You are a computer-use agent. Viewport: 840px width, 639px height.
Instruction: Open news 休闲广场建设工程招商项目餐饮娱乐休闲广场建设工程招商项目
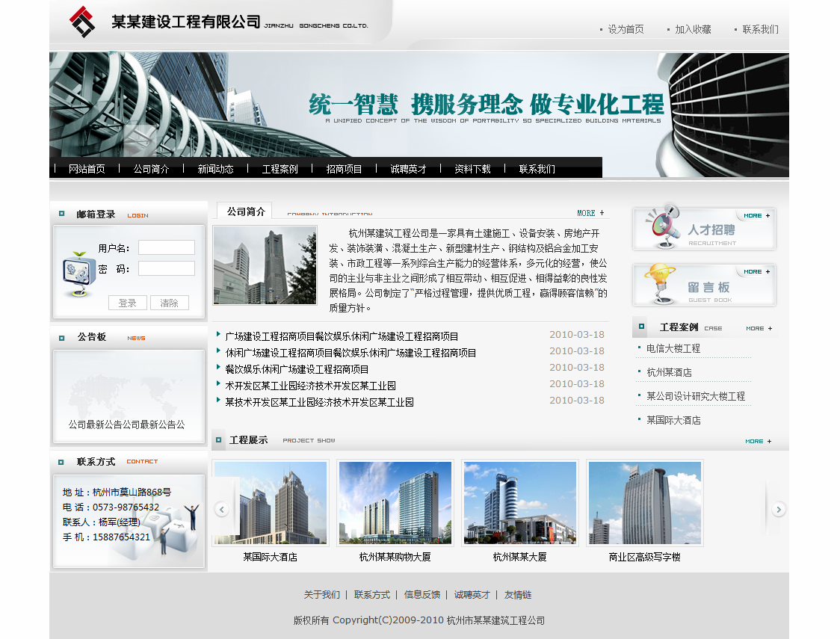[350, 353]
